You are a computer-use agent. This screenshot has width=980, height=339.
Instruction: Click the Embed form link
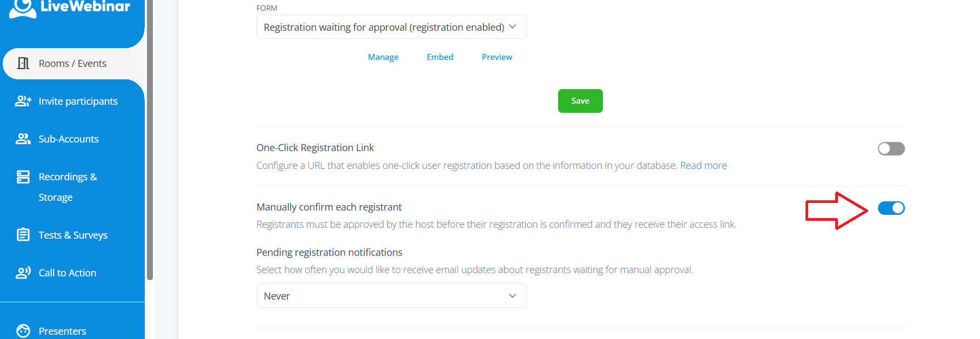440,57
